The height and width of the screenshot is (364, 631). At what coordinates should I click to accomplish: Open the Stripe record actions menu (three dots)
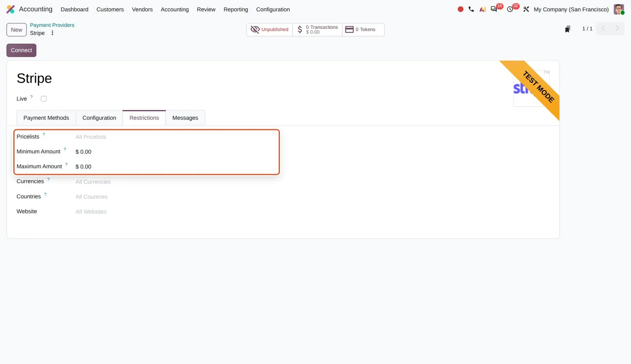click(52, 33)
